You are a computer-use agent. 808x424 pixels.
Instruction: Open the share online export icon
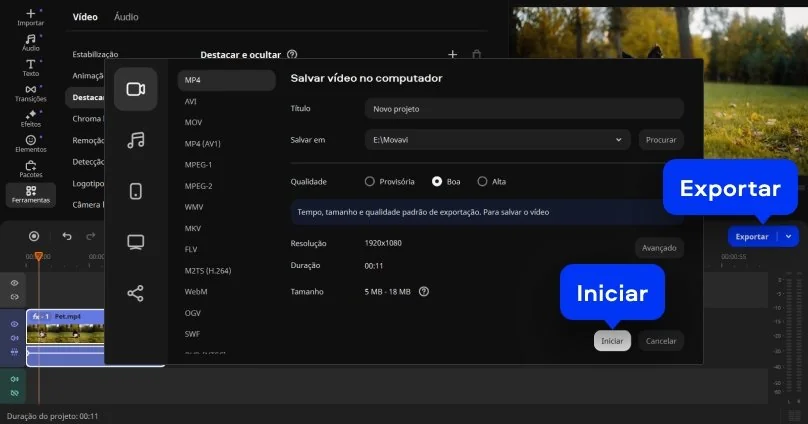(x=135, y=293)
